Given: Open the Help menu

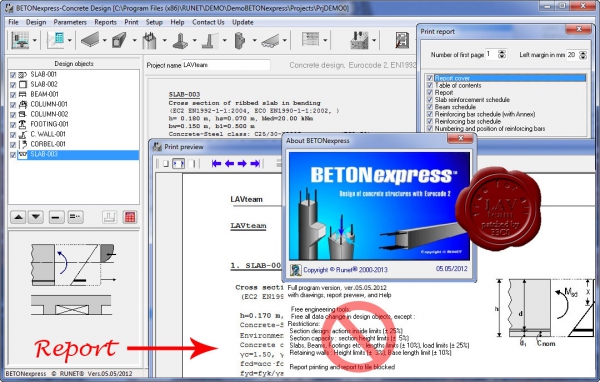Looking at the screenshot, I should click(177, 22).
